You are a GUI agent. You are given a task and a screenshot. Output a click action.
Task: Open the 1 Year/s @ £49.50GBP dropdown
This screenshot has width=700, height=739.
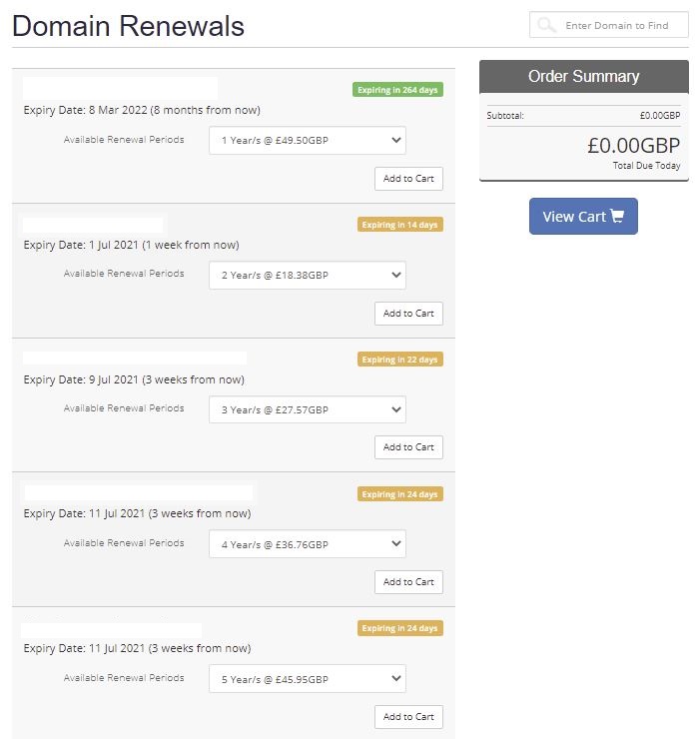pos(308,140)
